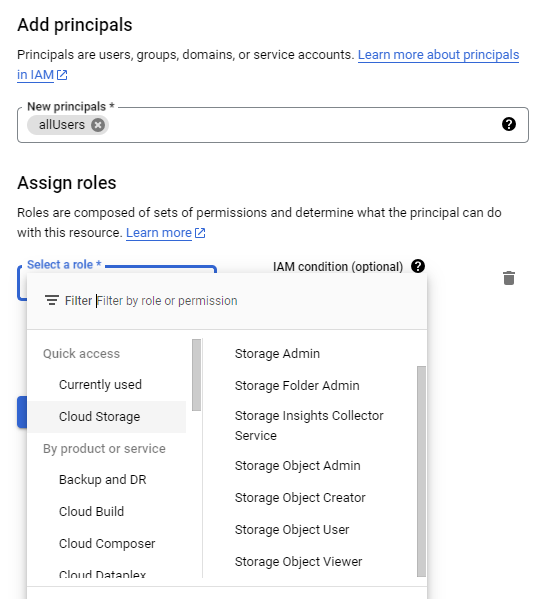Image resolution: width=543 pixels, height=599 pixels.
Task: Focus the Filter by role or permission field
Action: 260,301
